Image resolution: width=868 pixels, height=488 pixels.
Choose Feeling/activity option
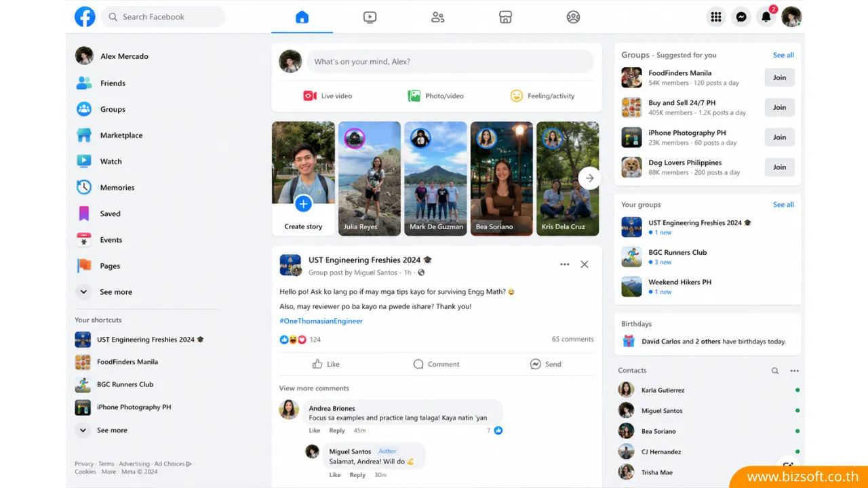[542, 96]
